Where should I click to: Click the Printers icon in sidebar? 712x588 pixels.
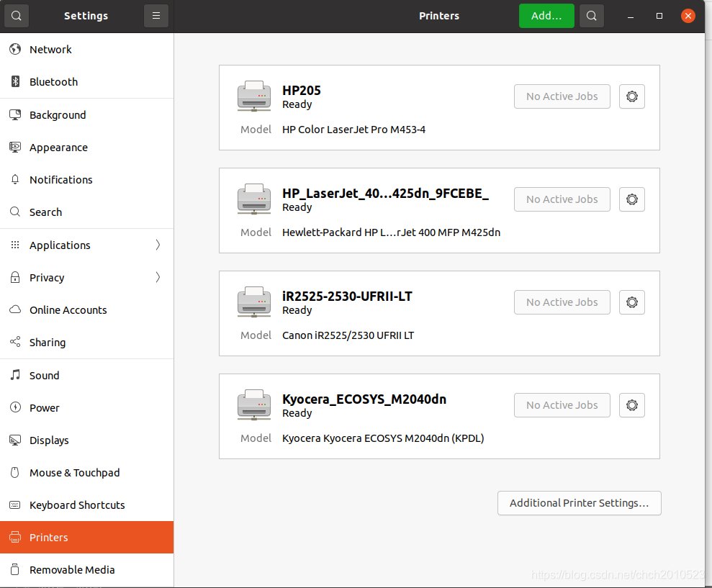pyautogui.click(x=15, y=537)
